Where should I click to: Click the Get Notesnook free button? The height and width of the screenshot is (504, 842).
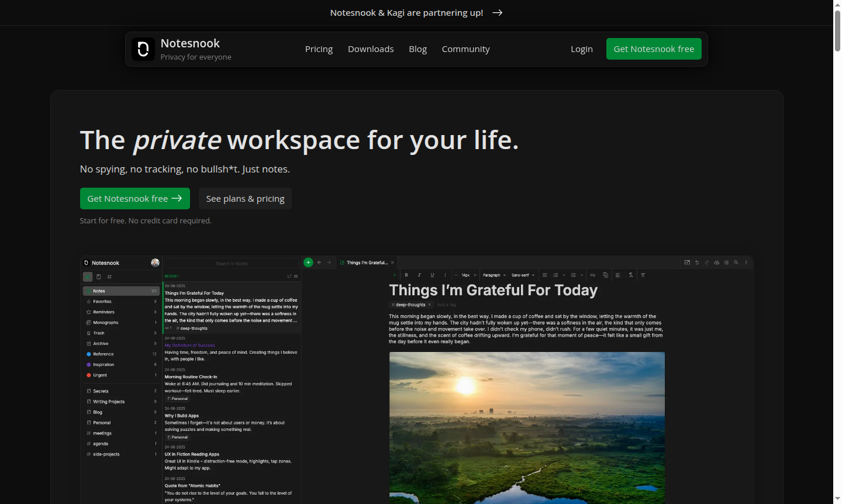(653, 49)
